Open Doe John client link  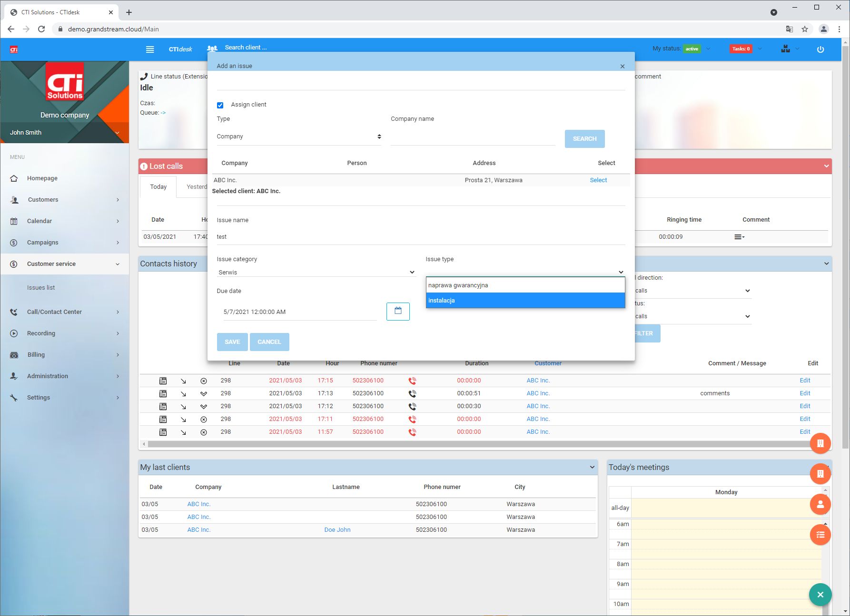click(337, 530)
